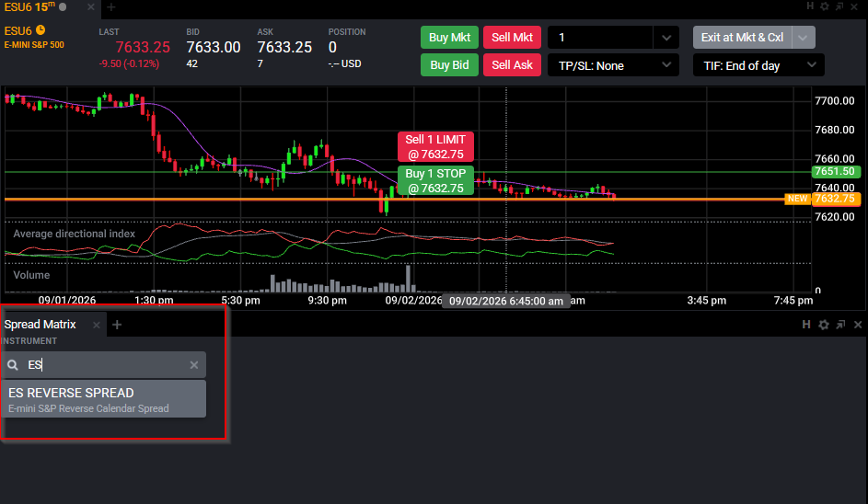Click Exit at Mkt & Cxl button

pyautogui.click(x=742, y=38)
